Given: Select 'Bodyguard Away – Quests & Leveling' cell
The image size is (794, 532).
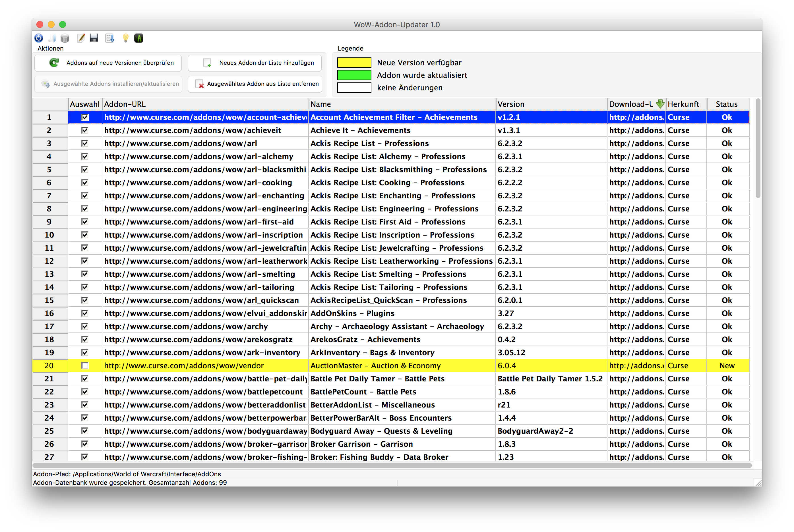Looking at the screenshot, I should pyautogui.click(x=402, y=431).
